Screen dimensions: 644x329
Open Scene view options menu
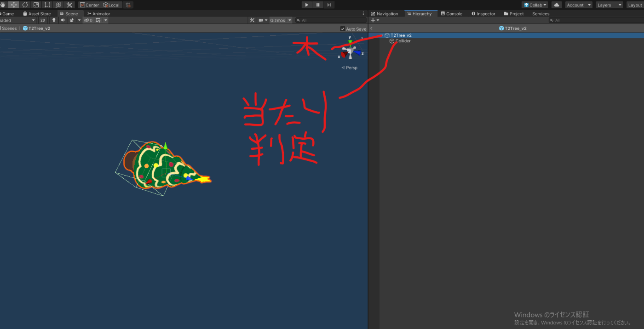tap(363, 14)
